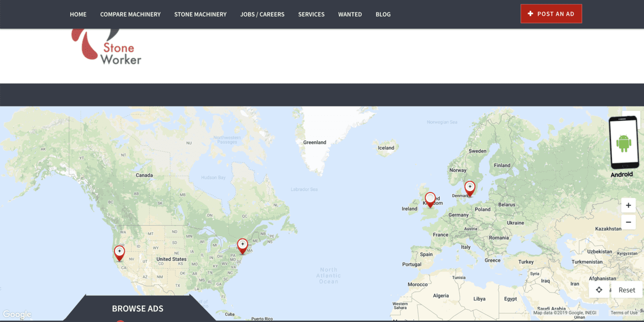This screenshot has width=644, height=322.
Task: Click the cluster marker near Denmark
Action: (470, 186)
